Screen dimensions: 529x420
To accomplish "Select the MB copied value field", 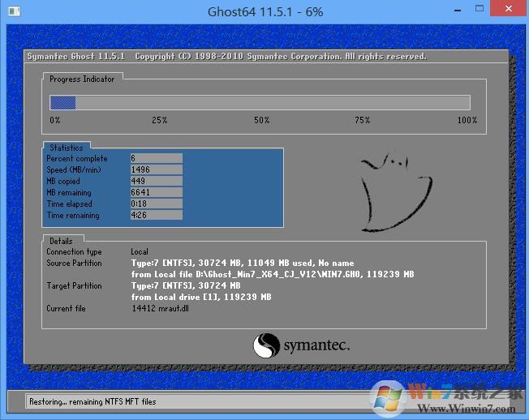I will pyautogui.click(x=156, y=182).
